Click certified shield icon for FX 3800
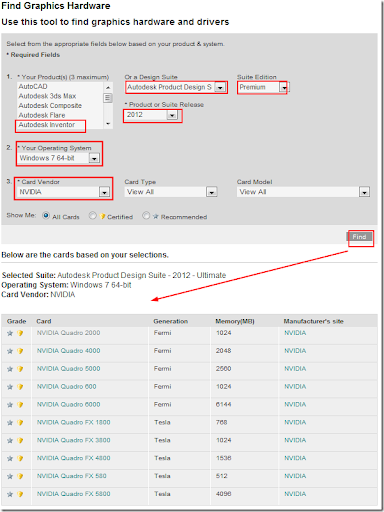The width and height of the screenshot is (384, 512). [x=20, y=441]
